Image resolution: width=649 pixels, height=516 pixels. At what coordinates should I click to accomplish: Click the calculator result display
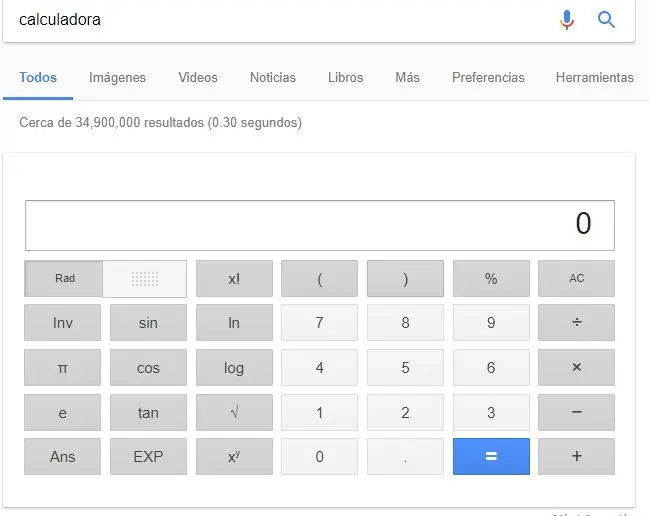[319, 225]
